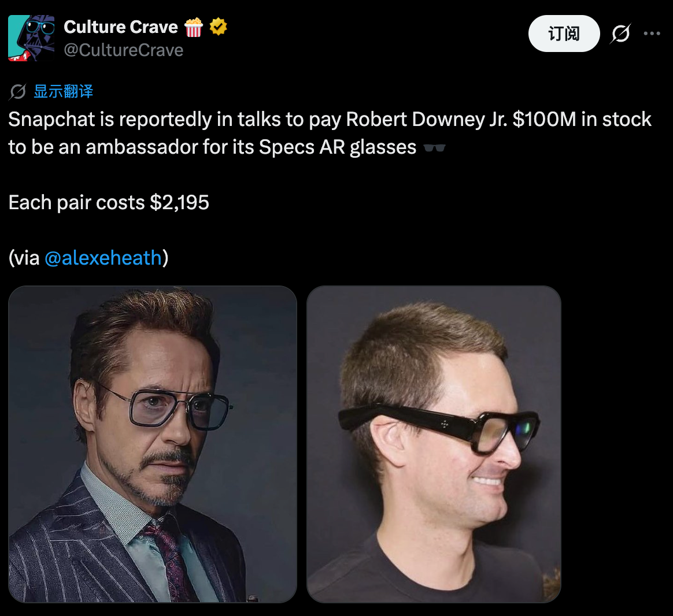Click the popcorn emoji beside Culture Crave
Viewport: 673px width, 616px height.
[x=193, y=27]
